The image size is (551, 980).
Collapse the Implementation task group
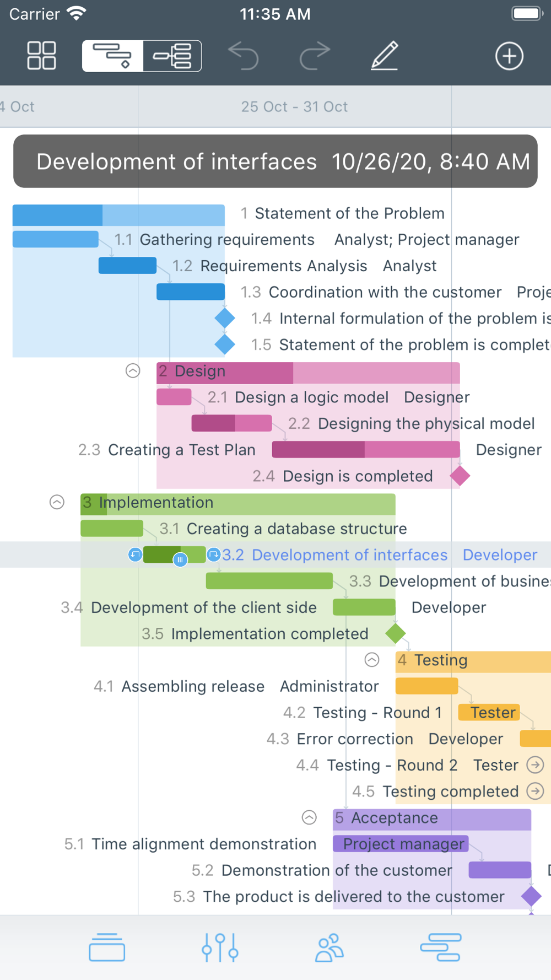pyautogui.click(x=57, y=502)
